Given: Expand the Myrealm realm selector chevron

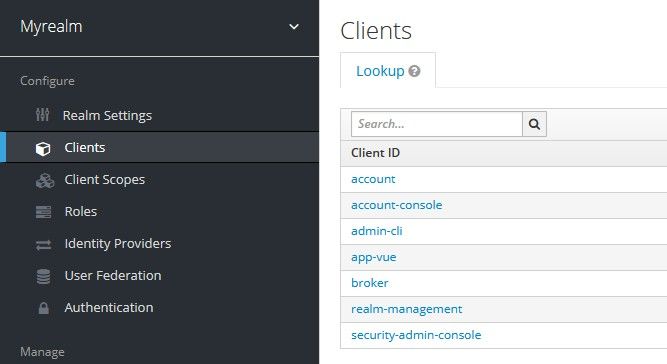Looking at the screenshot, I should pos(294,27).
